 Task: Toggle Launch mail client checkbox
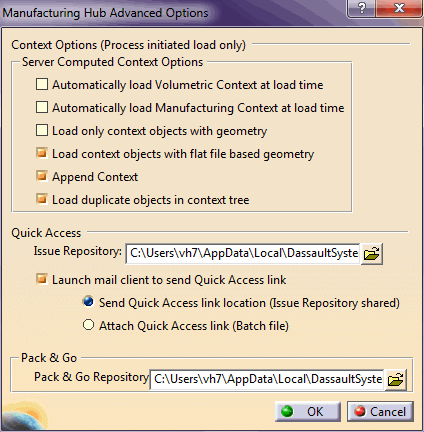click(x=42, y=279)
